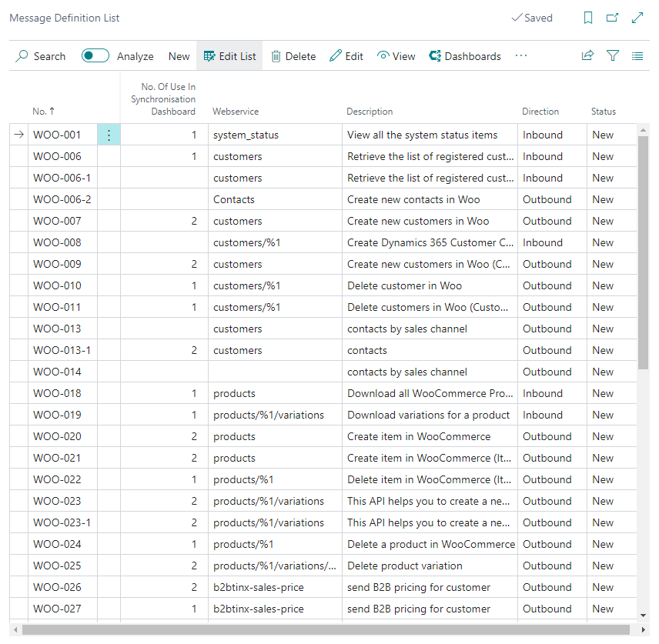659x644 pixels.
Task: Click 'Delete product variation' description
Action: pos(405,566)
